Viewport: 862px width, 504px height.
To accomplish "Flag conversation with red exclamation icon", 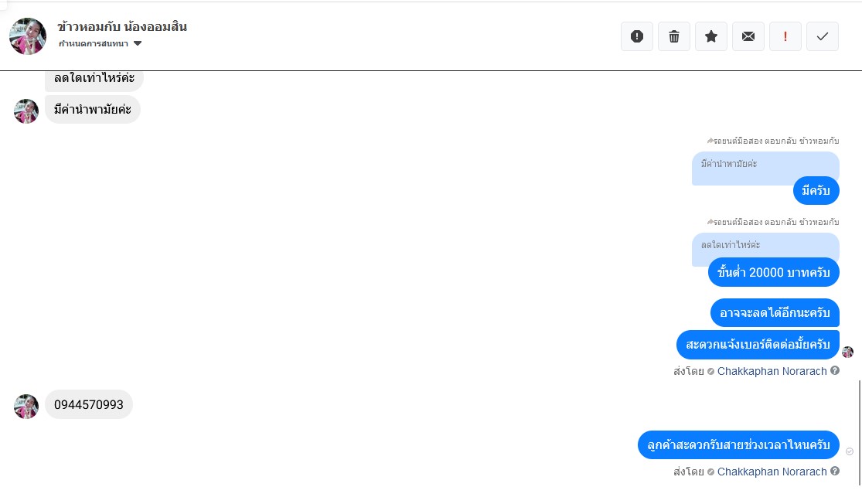I will click(785, 36).
